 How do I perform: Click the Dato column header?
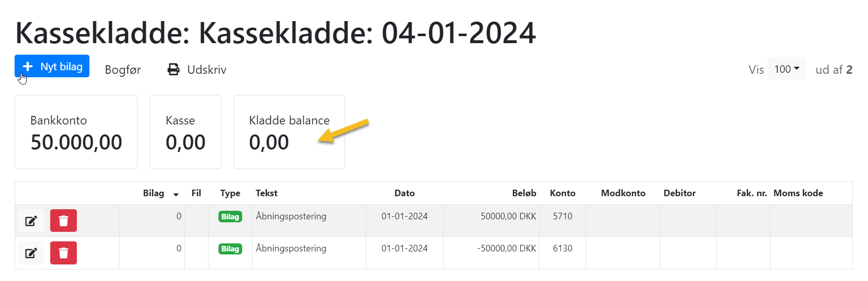[404, 193]
